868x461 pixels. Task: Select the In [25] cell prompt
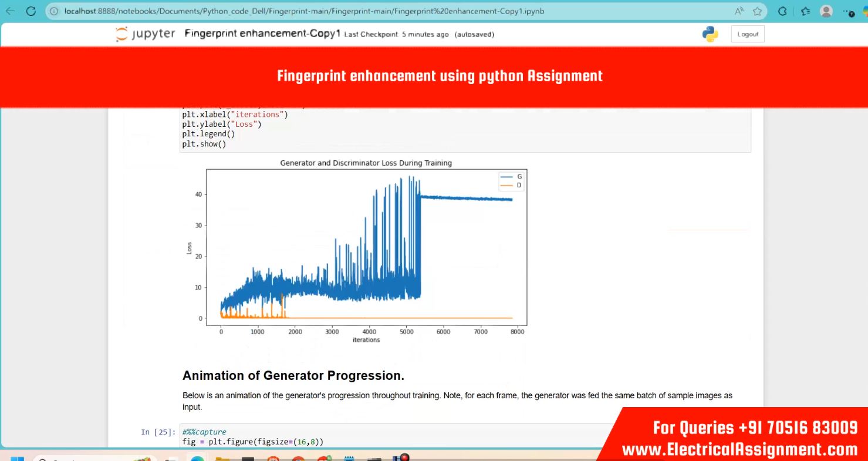[158, 432]
